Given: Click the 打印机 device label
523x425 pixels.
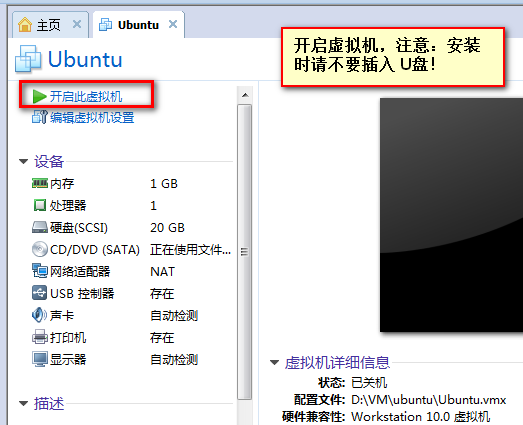Looking at the screenshot, I should [x=68, y=338].
